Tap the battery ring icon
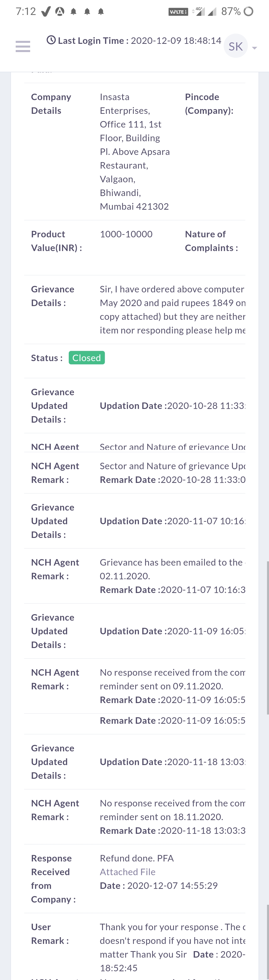 pos(249,11)
